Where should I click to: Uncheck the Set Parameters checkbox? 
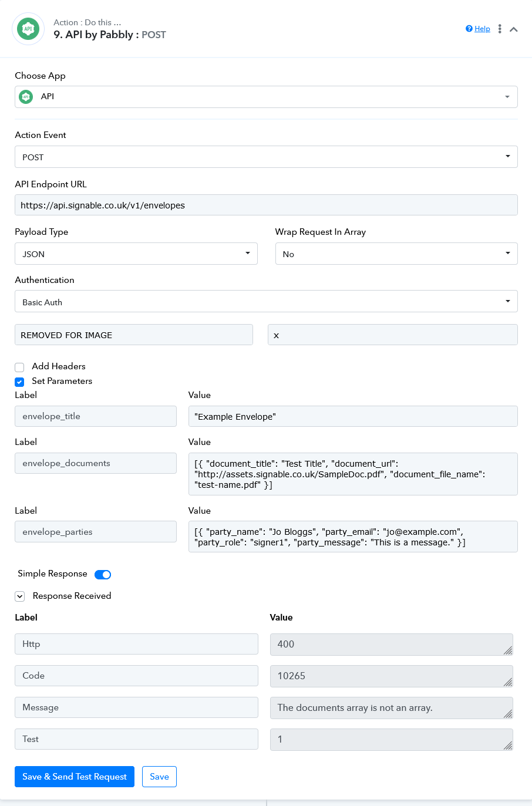19,382
